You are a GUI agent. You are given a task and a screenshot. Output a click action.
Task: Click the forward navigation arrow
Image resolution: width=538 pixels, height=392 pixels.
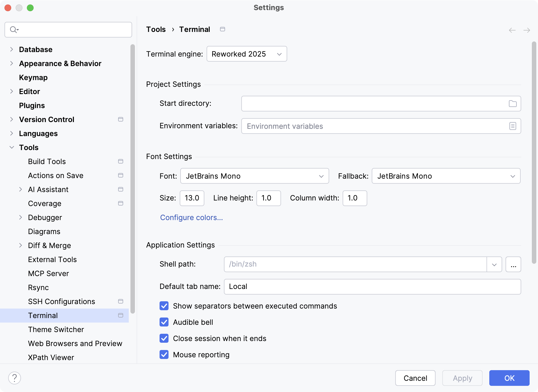[527, 30]
